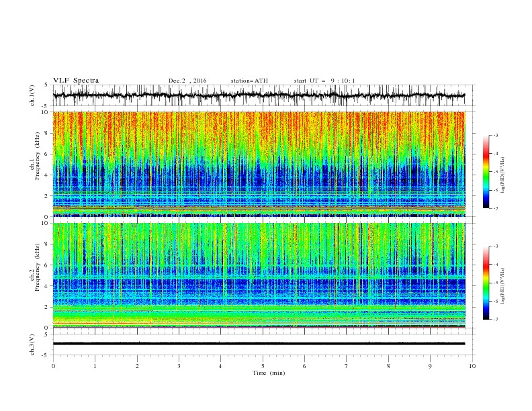
Task: Click the ch.1 spectrogram panel
Action: coord(259,164)
